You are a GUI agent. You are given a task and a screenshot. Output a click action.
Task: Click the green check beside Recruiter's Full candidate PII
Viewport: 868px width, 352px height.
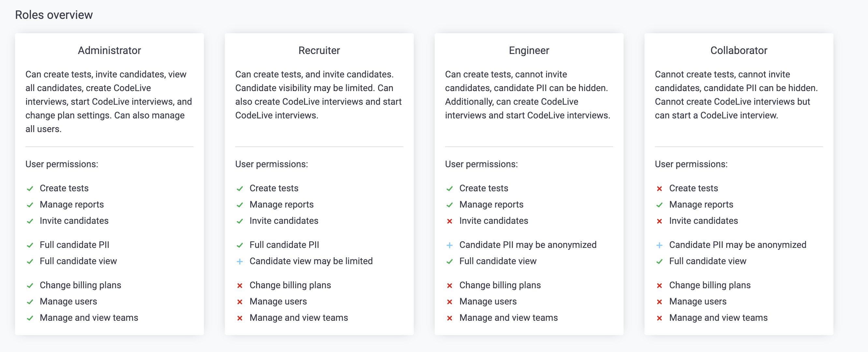(239, 245)
